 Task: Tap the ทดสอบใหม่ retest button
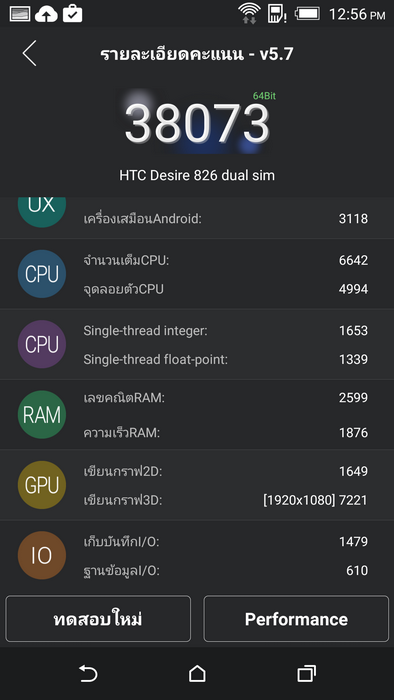click(98, 619)
